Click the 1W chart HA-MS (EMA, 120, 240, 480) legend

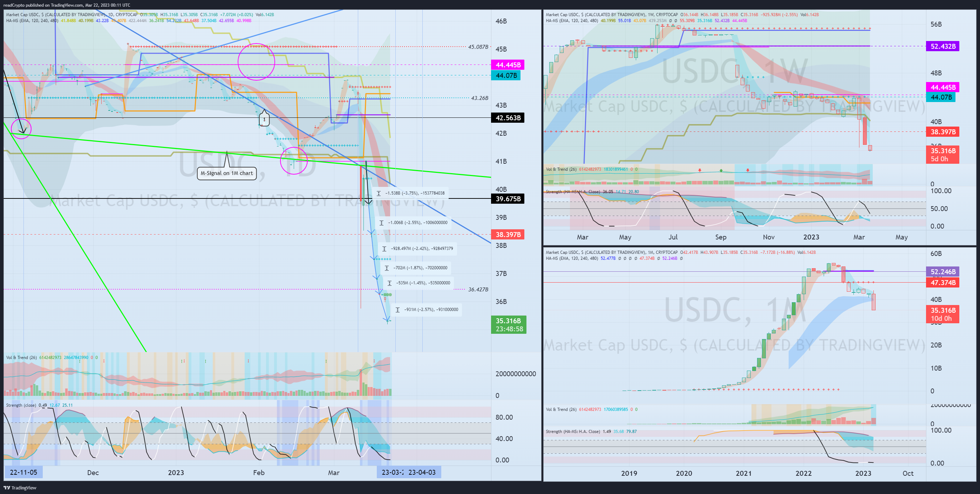[572, 21]
